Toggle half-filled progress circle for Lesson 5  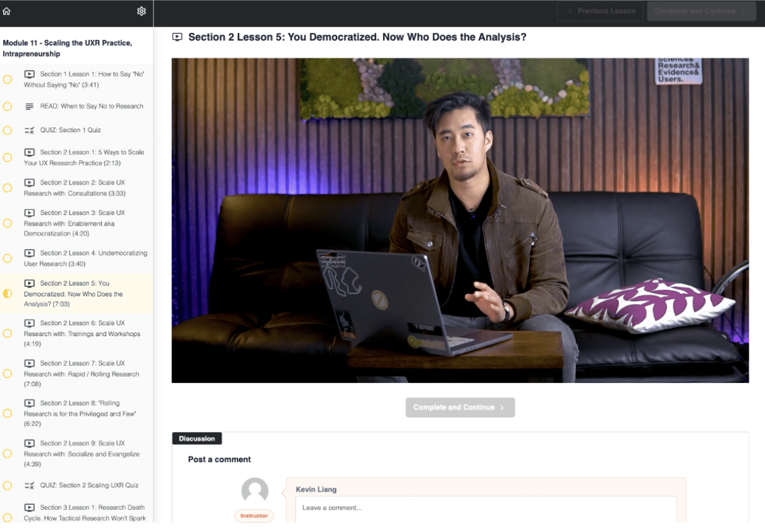(x=8, y=294)
